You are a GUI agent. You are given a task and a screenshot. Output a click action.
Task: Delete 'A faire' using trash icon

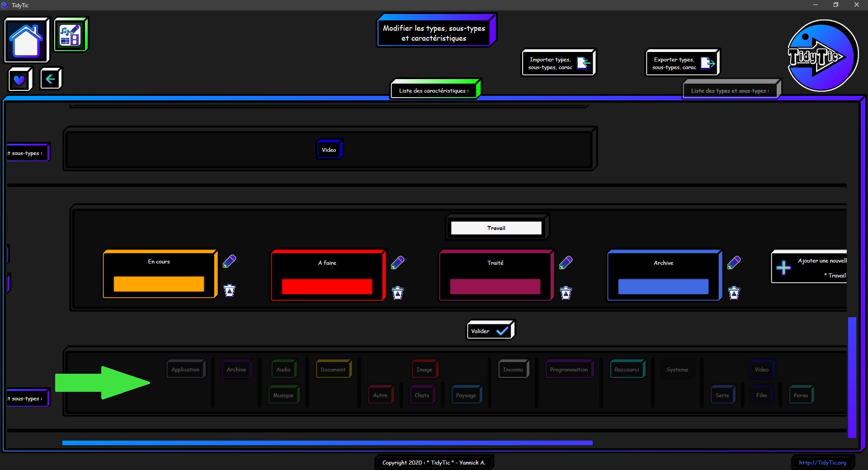[x=398, y=293]
